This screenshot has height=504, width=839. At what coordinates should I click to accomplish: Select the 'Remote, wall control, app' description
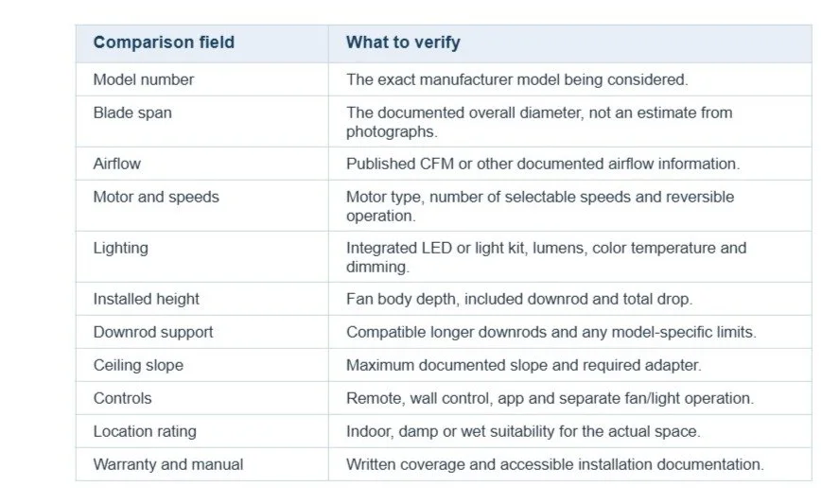[x=550, y=399]
